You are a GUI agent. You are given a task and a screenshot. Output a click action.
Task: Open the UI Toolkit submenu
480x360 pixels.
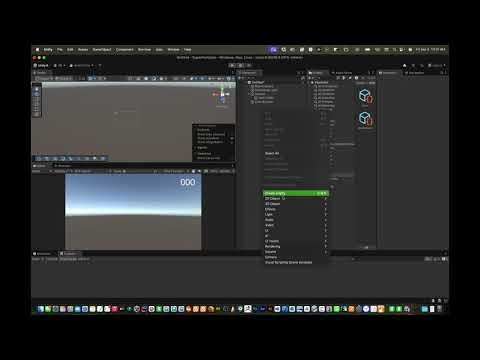click(296, 241)
